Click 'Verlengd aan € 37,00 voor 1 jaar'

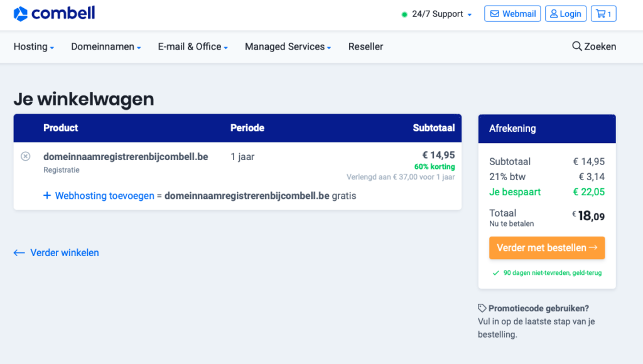coord(401,177)
